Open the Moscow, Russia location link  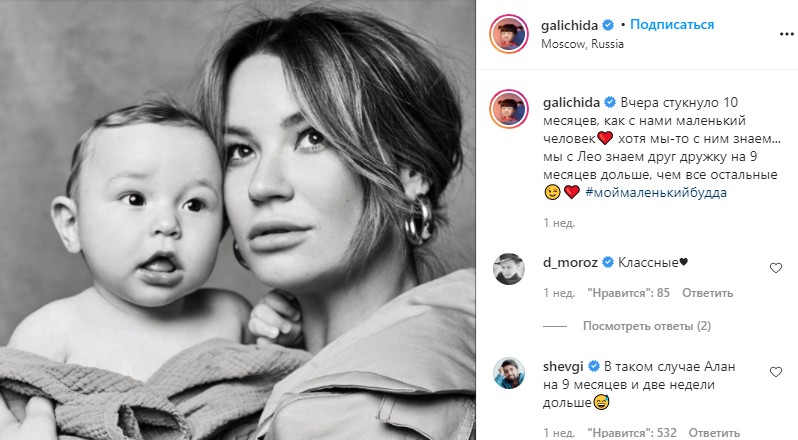click(582, 44)
